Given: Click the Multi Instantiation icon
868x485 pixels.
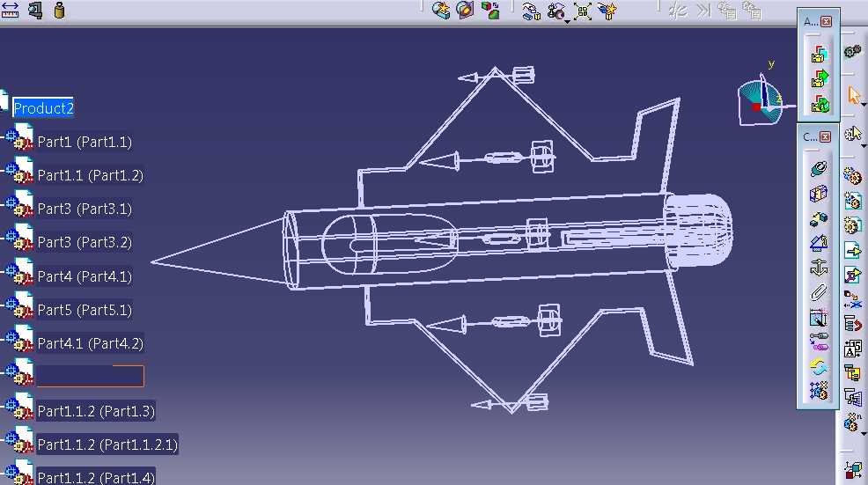Looking at the screenshot, I should point(852,422).
